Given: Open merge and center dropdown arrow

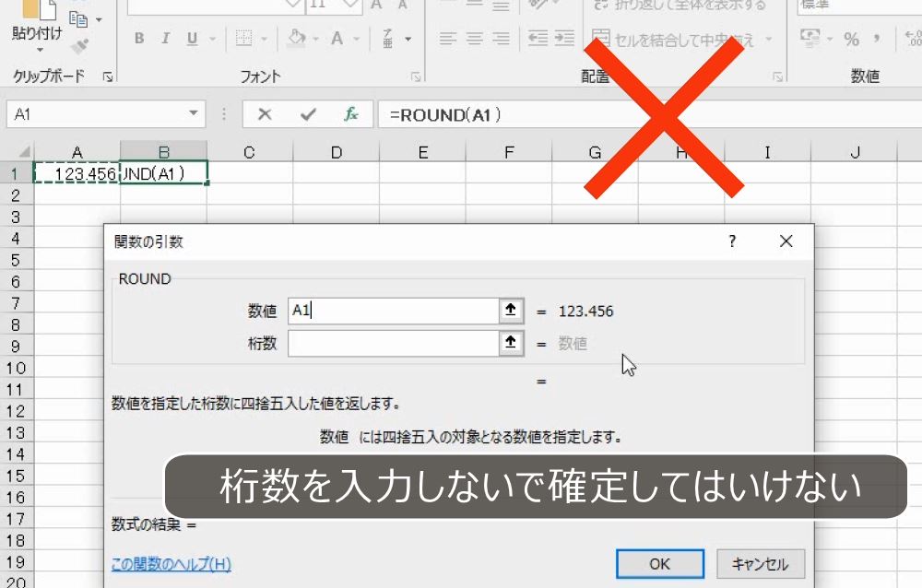Looking at the screenshot, I should [769, 40].
